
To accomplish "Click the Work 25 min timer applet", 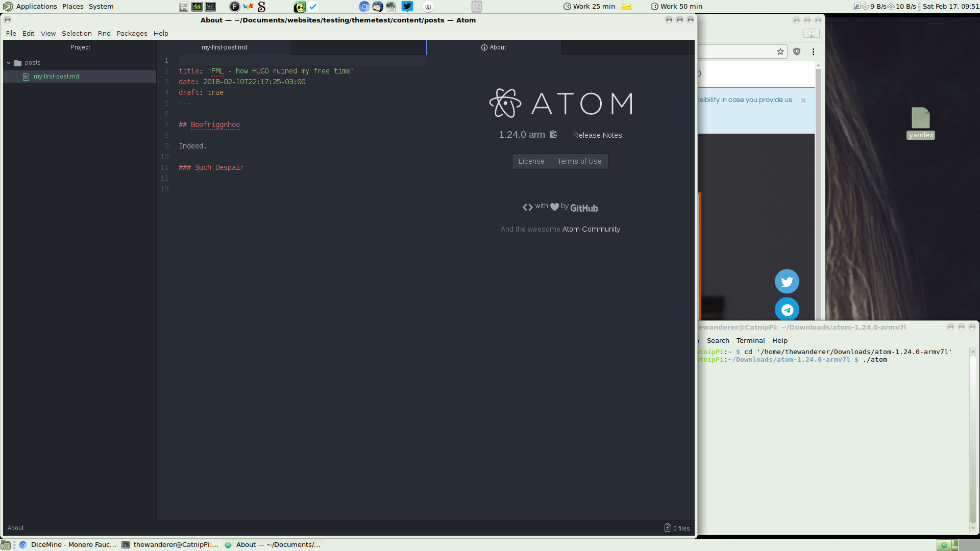I will [x=590, y=7].
